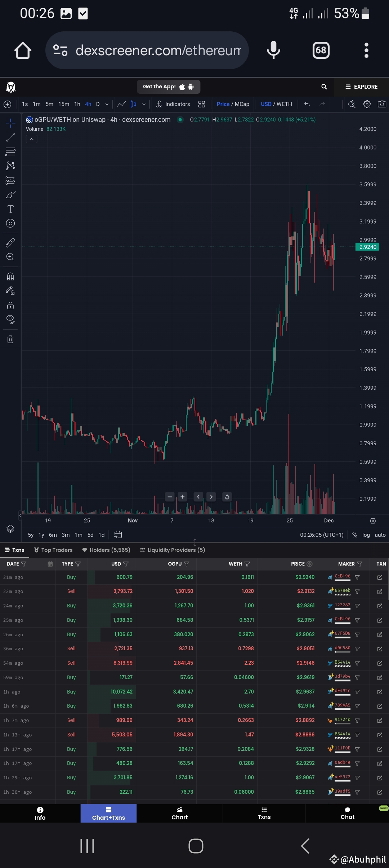Take a chart snapshot with camera icon
The height and width of the screenshot is (868, 389).
coord(382,104)
